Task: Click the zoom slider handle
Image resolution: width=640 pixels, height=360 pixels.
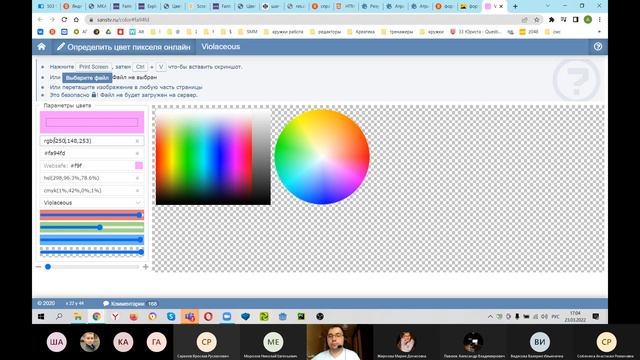Action: pos(48,267)
